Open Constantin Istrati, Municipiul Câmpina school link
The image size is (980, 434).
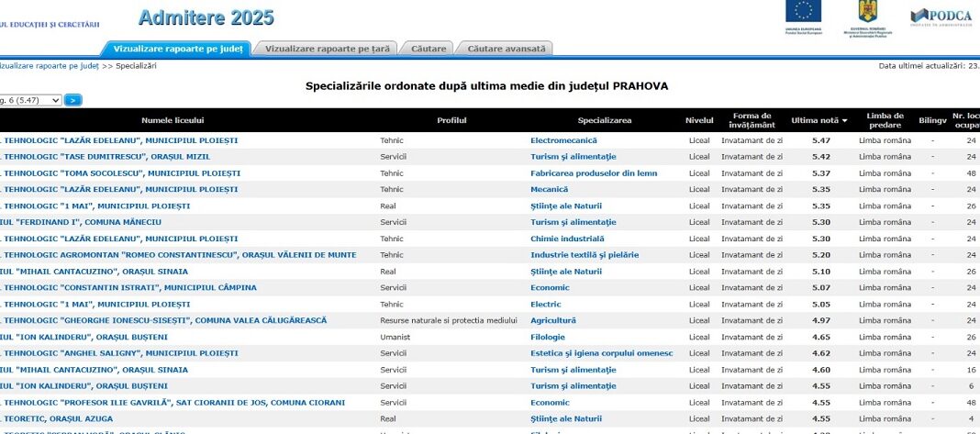[x=128, y=288]
